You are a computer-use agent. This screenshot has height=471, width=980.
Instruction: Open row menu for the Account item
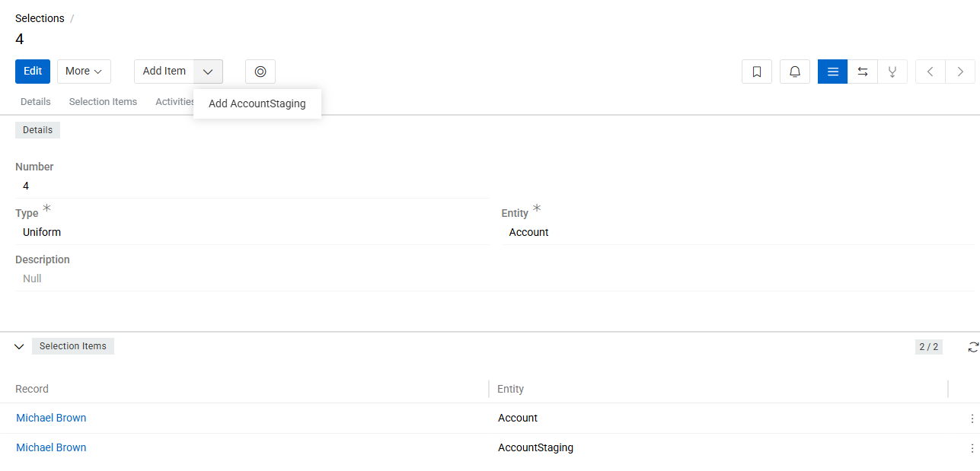[x=972, y=418]
